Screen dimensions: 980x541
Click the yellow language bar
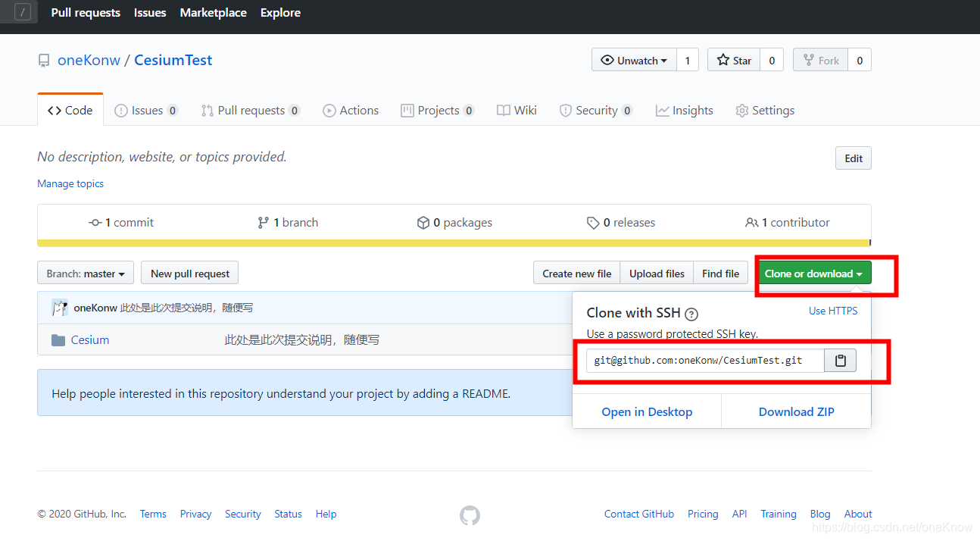click(x=454, y=243)
